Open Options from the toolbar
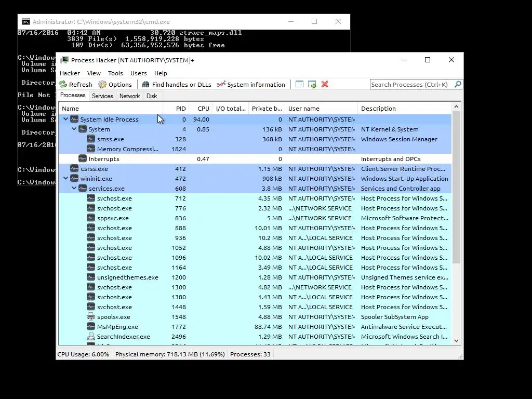 [115, 85]
